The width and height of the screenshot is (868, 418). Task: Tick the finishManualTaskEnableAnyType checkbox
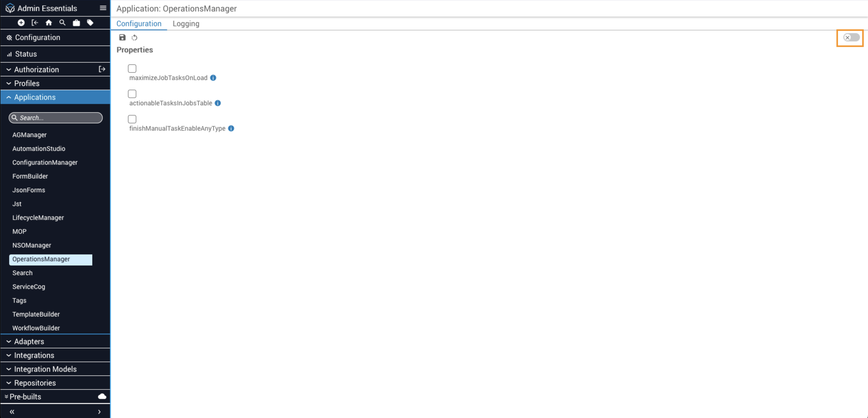point(132,119)
